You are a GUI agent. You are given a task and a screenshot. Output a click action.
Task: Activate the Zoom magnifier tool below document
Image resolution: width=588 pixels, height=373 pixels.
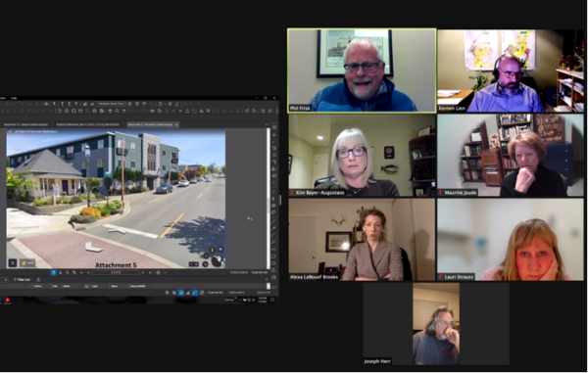coord(74,272)
